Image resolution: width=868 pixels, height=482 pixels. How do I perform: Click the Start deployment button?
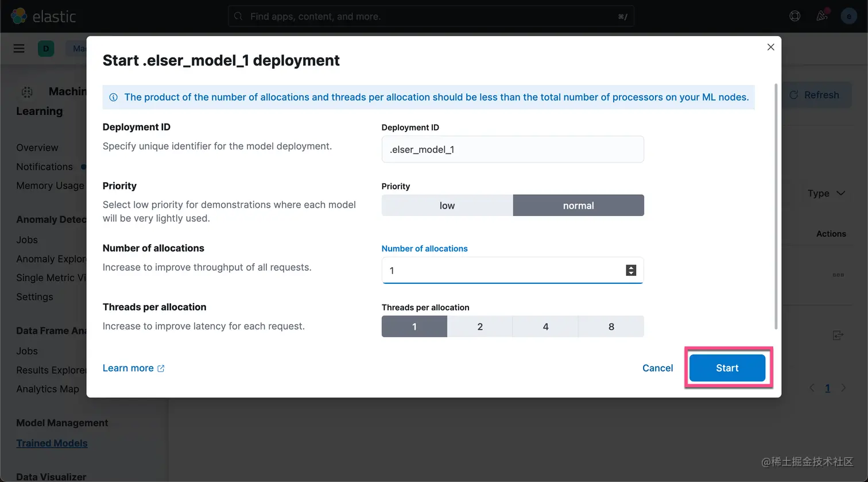[x=727, y=368]
